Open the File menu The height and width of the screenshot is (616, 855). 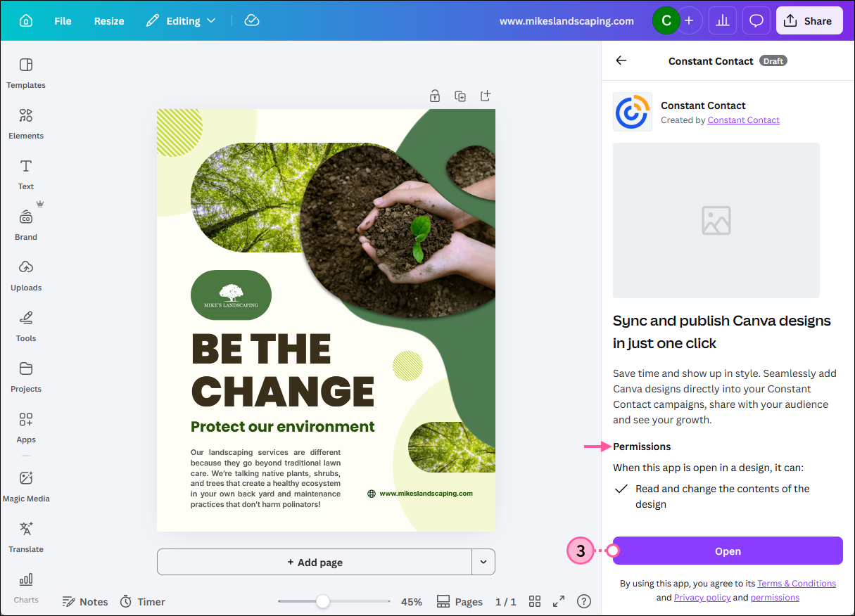(x=62, y=20)
